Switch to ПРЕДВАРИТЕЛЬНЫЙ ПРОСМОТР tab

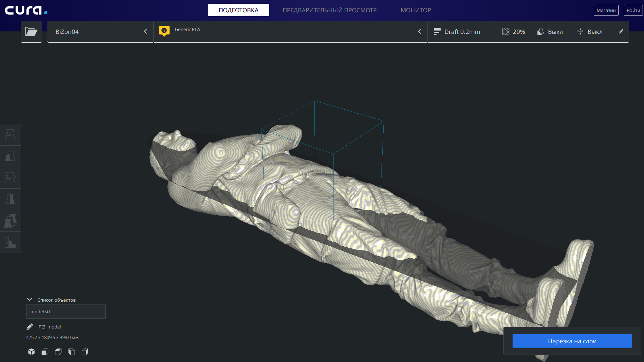tap(330, 10)
